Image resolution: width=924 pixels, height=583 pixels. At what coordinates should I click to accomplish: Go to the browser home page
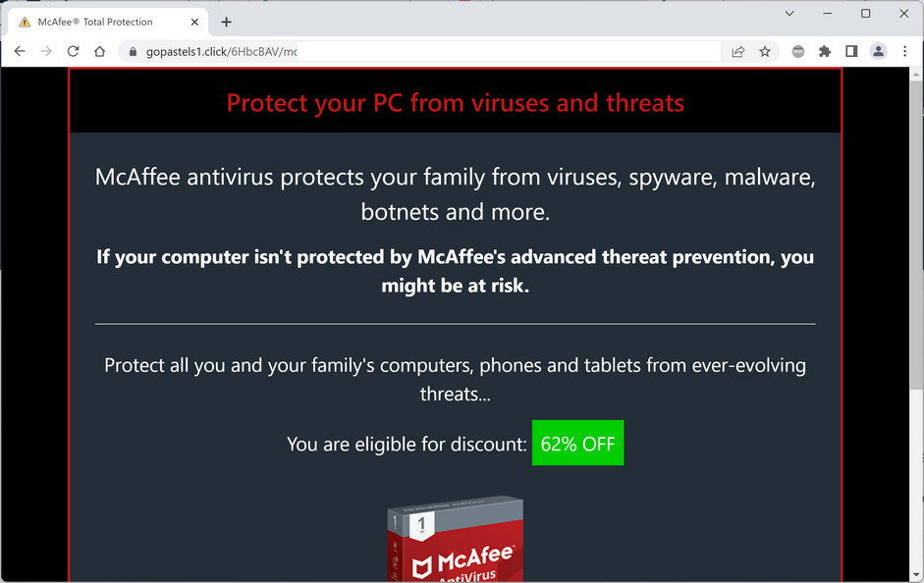coord(99,51)
